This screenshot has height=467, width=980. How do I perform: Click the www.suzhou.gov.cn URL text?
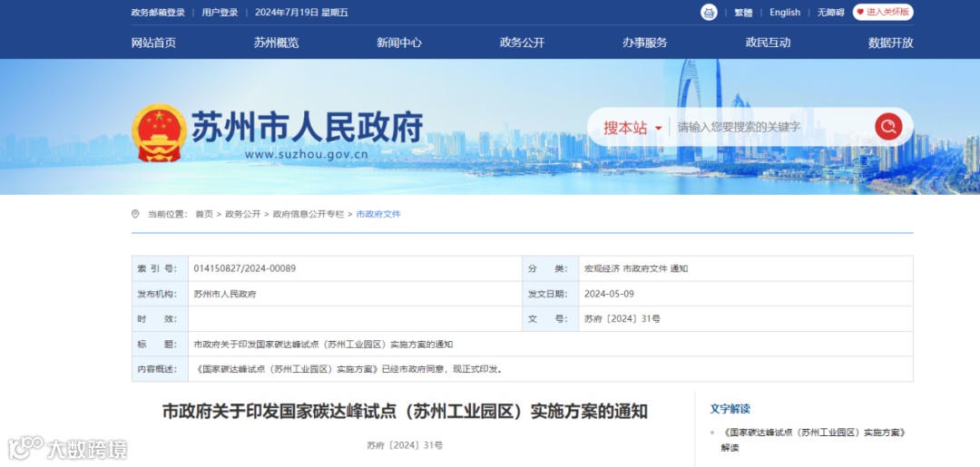click(x=306, y=155)
